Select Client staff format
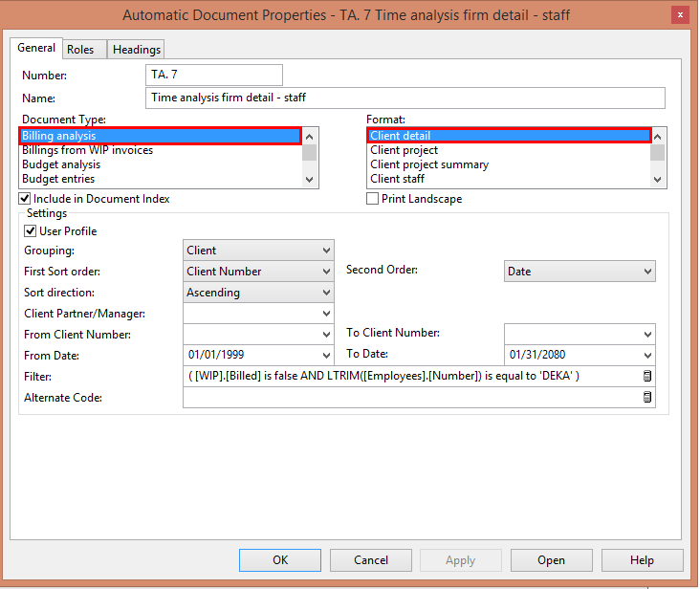The width and height of the screenshot is (700, 589). 509,179
